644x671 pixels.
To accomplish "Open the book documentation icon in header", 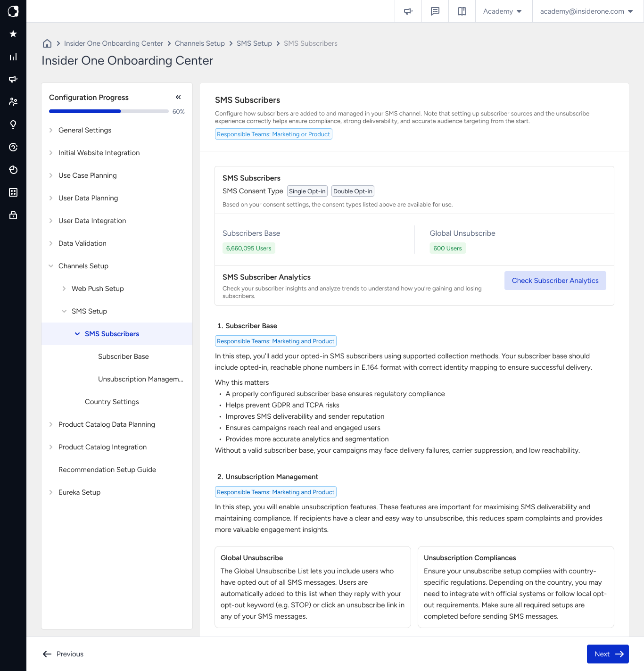I will point(462,11).
